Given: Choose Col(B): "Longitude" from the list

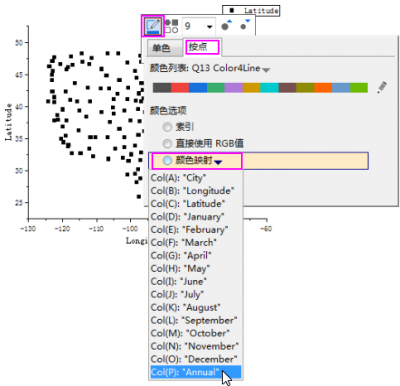Looking at the screenshot, I should [x=195, y=191].
